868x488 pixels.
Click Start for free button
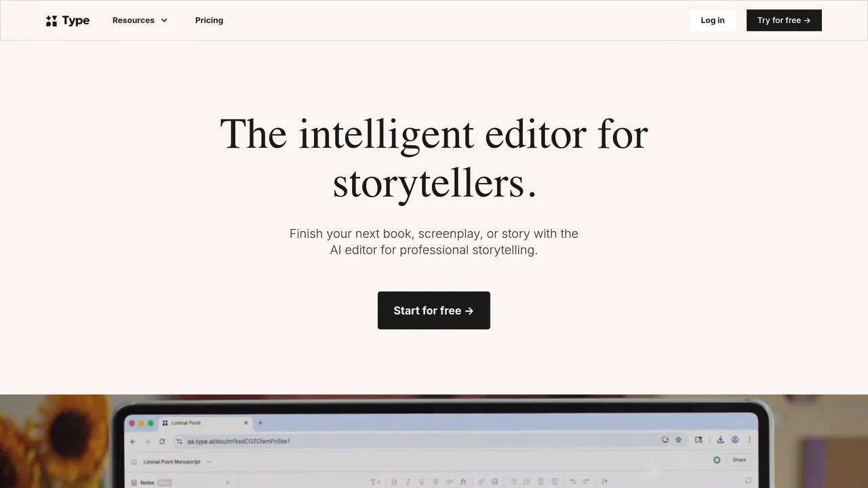[434, 310]
